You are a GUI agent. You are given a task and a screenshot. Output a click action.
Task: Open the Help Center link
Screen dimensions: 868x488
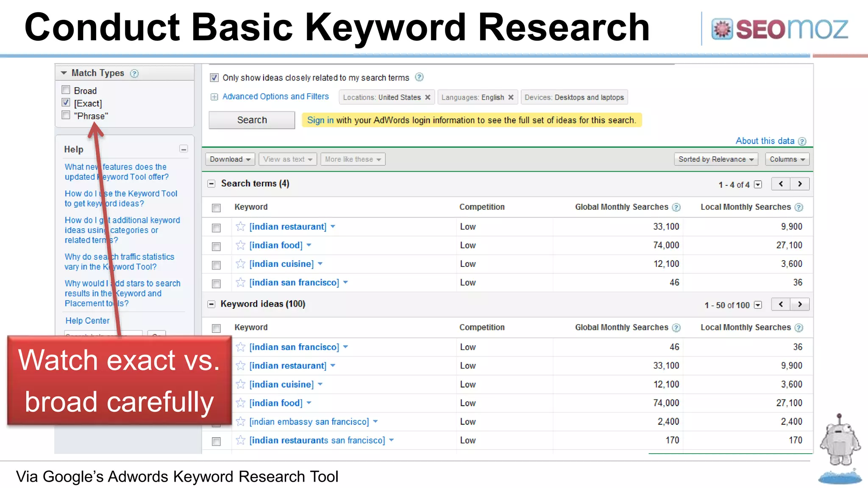pos(87,321)
